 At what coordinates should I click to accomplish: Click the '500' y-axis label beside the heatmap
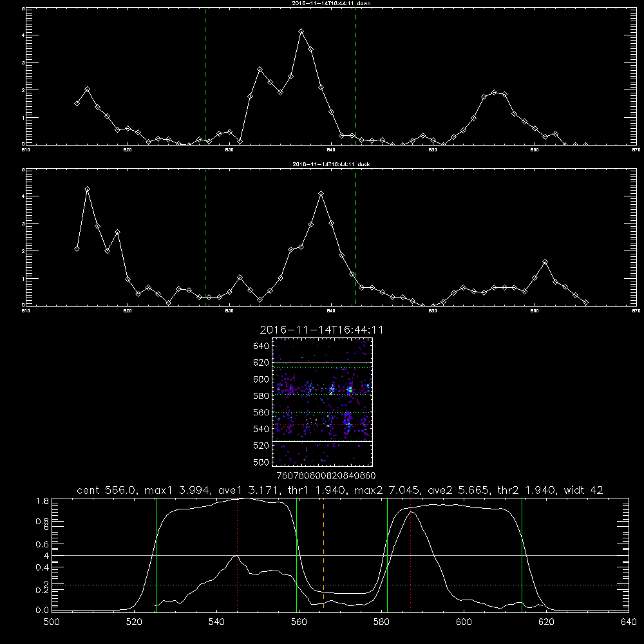coord(261,462)
